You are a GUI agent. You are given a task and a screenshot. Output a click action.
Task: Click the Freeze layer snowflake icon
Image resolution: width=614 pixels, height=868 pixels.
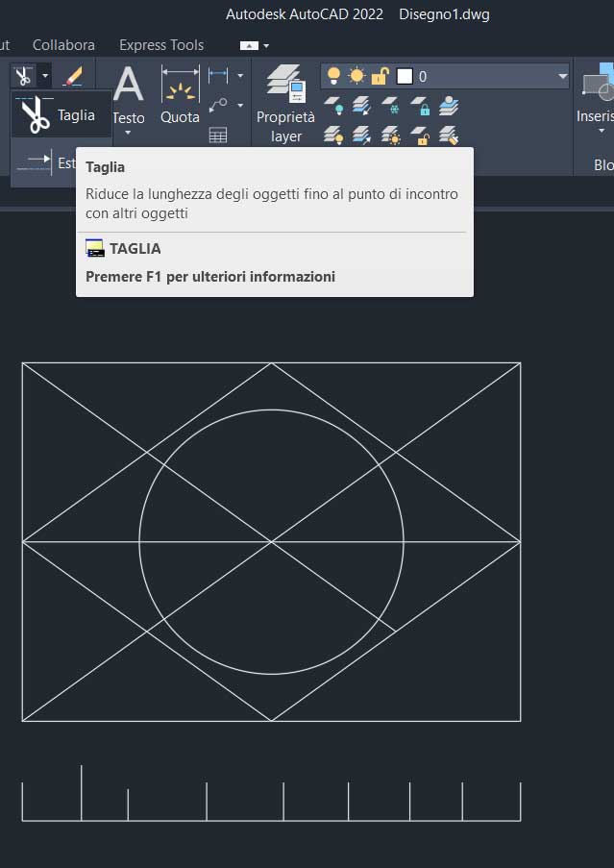coord(390,106)
